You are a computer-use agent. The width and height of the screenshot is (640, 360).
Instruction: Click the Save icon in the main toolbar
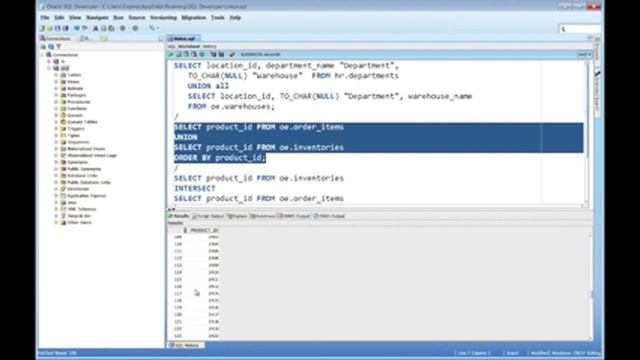(x=58, y=28)
